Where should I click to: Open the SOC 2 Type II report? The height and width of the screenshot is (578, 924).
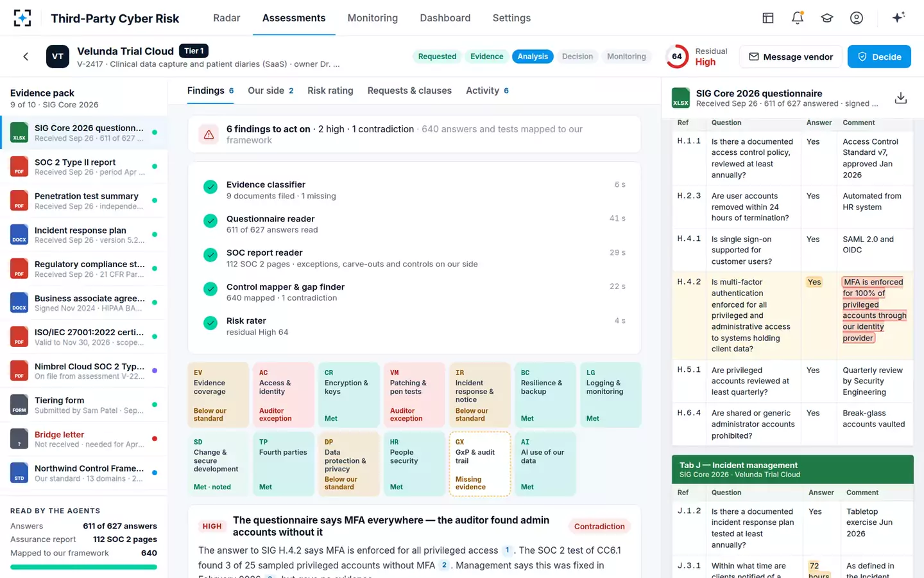click(83, 166)
